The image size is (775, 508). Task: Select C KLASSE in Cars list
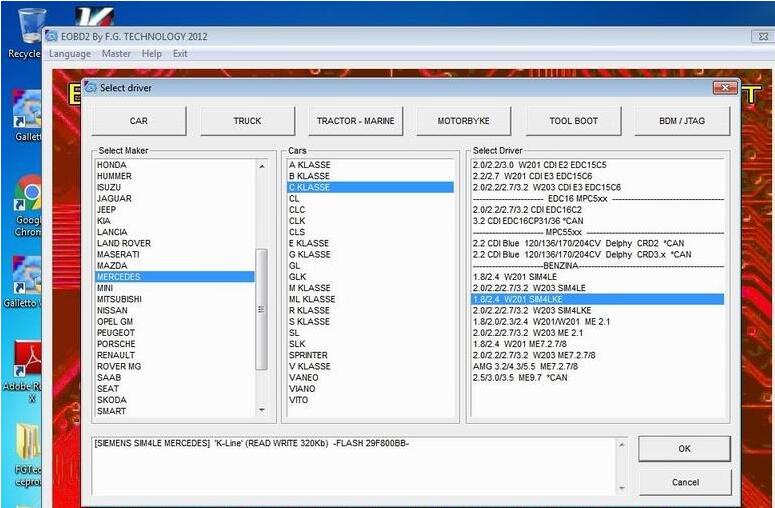(x=370, y=187)
